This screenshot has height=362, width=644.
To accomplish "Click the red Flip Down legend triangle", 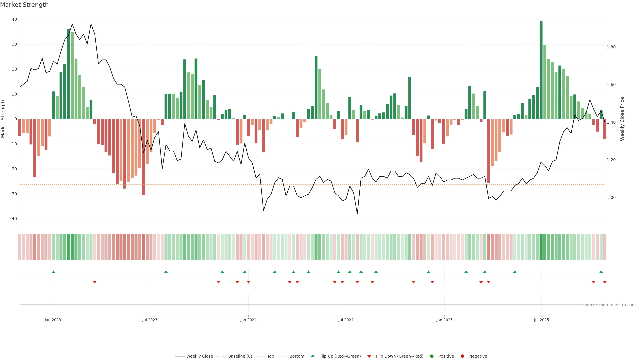I will [x=369, y=356].
